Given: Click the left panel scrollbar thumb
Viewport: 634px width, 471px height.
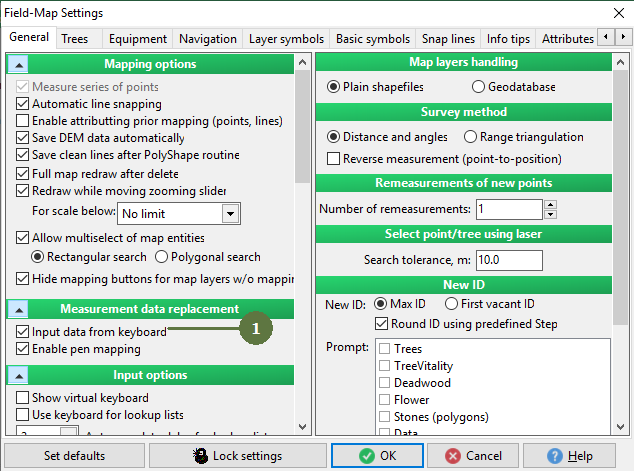Looking at the screenshot, I should [x=302, y=126].
